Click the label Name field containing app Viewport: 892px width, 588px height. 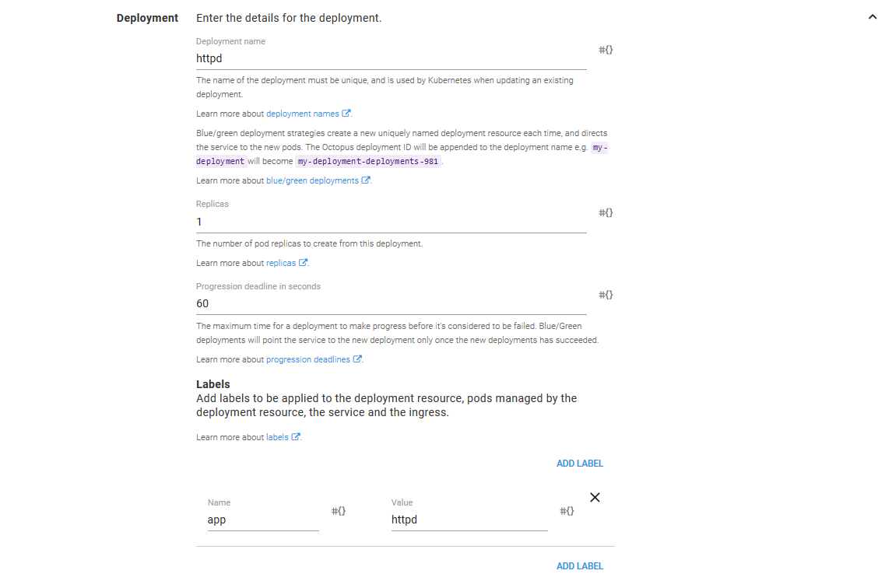click(x=262, y=520)
